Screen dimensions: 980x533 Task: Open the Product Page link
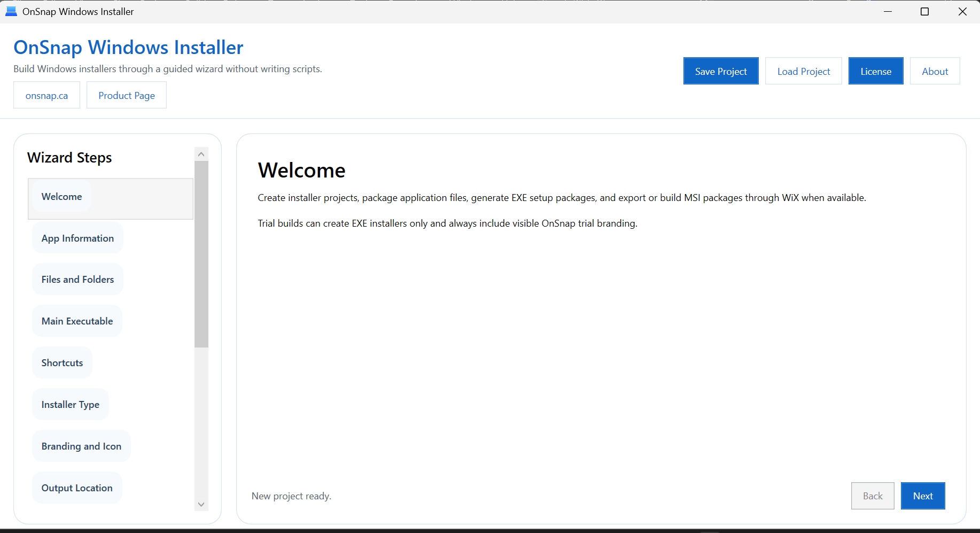127,95
